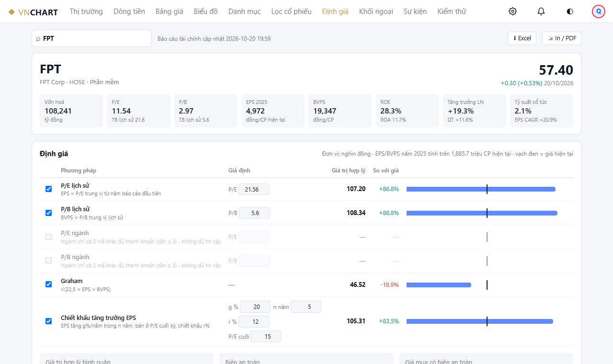Click the Graham valuation bar

pyautogui.click(x=439, y=285)
